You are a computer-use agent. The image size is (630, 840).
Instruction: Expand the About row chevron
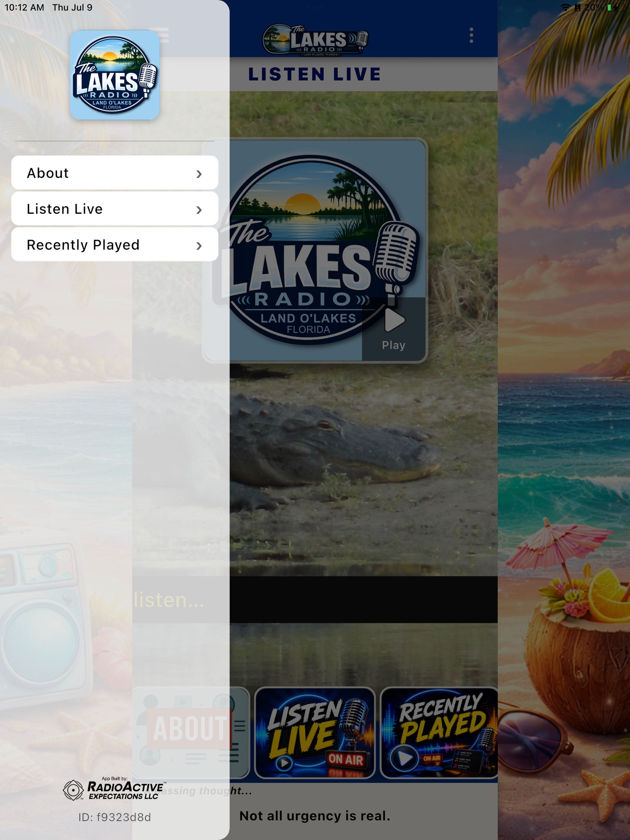click(x=199, y=174)
